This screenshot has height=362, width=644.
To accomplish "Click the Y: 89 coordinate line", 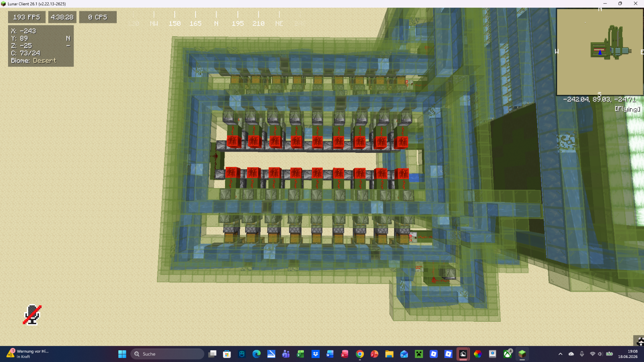I will tap(20, 39).
